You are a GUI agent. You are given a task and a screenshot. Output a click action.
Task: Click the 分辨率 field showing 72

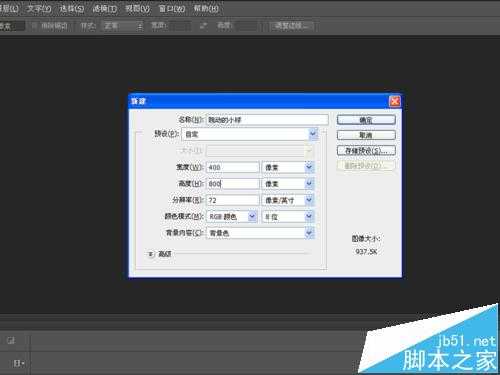click(x=233, y=200)
